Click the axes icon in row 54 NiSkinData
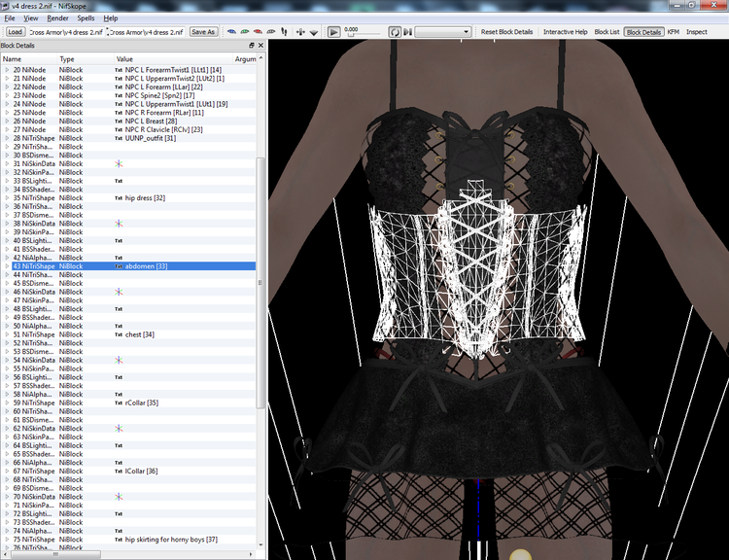729x560 pixels. pos(119,360)
